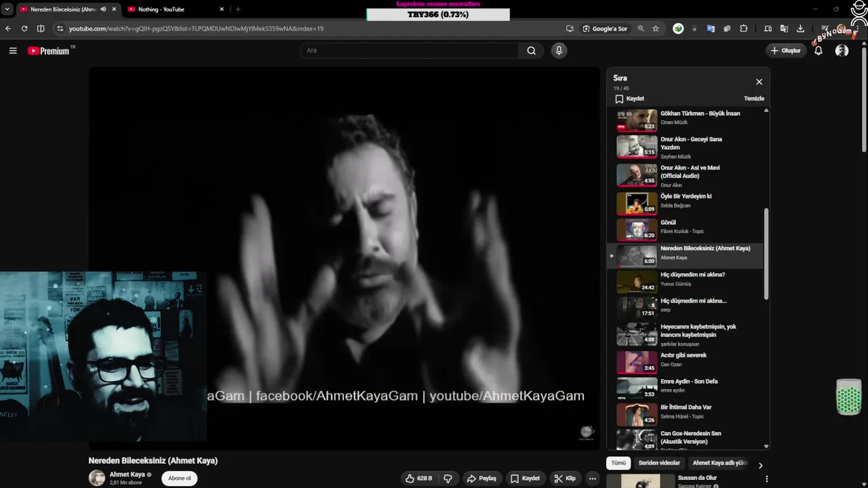Image resolution: width=868 pixels, height=488 pixels.
Task: Open the tab search dropdown arrow
Action: (7, 9)
